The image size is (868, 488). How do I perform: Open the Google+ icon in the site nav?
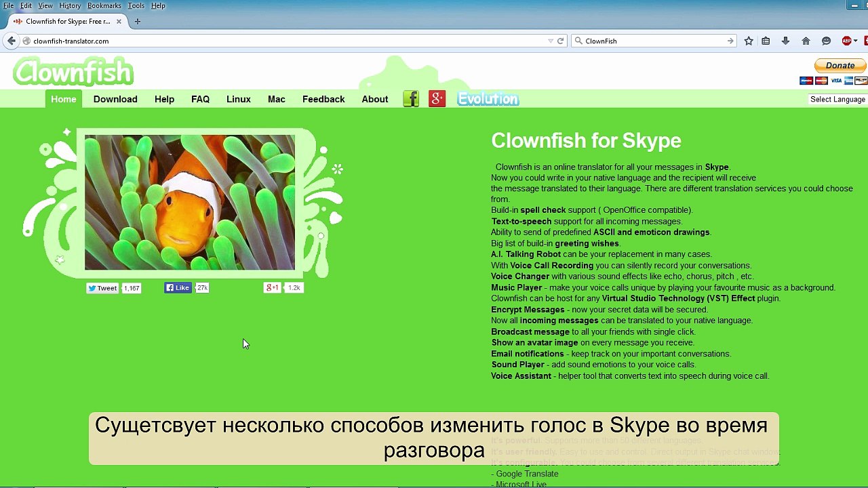coord(437,99)
